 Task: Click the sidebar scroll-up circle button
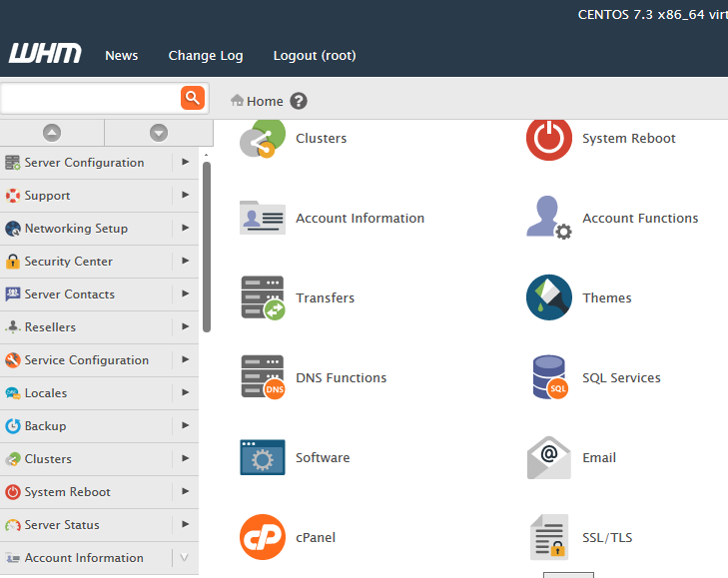52,133
